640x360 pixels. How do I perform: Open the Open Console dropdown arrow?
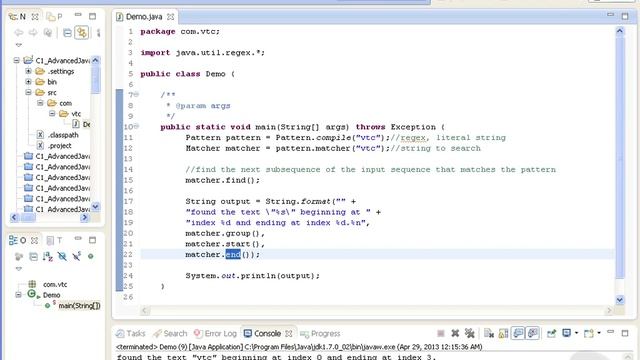click(599, 333)
